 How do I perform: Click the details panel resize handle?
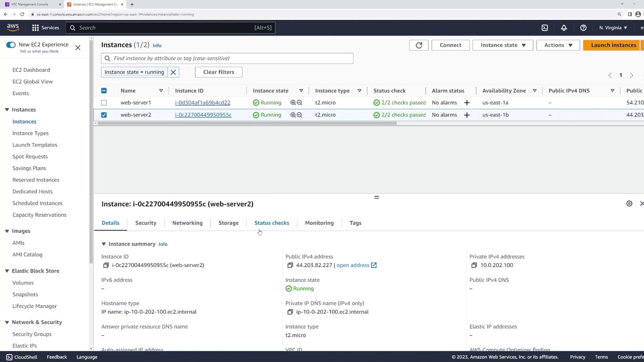(376, 197)
